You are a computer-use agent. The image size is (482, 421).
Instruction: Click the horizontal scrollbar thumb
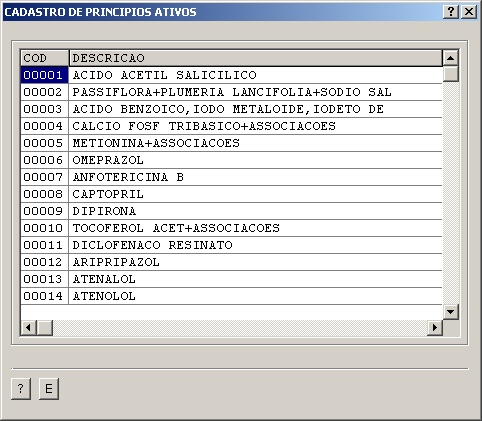(45, 328)
